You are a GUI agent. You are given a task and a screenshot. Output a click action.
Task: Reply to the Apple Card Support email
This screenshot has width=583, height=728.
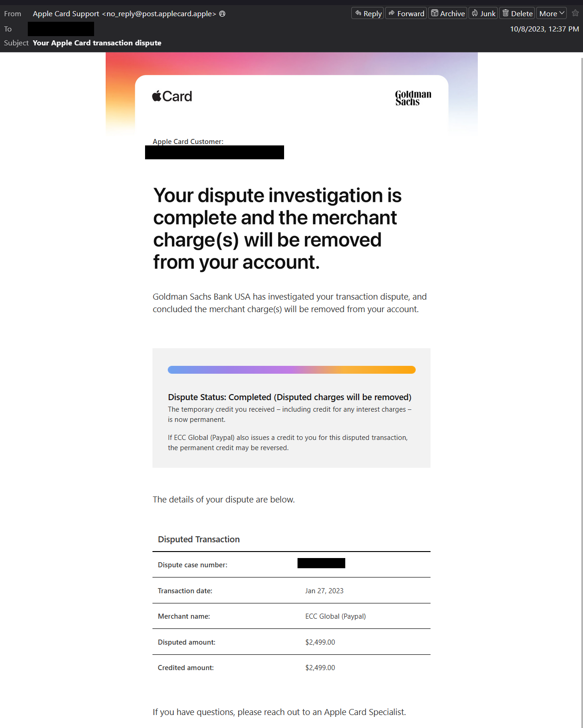coord(368,13)
